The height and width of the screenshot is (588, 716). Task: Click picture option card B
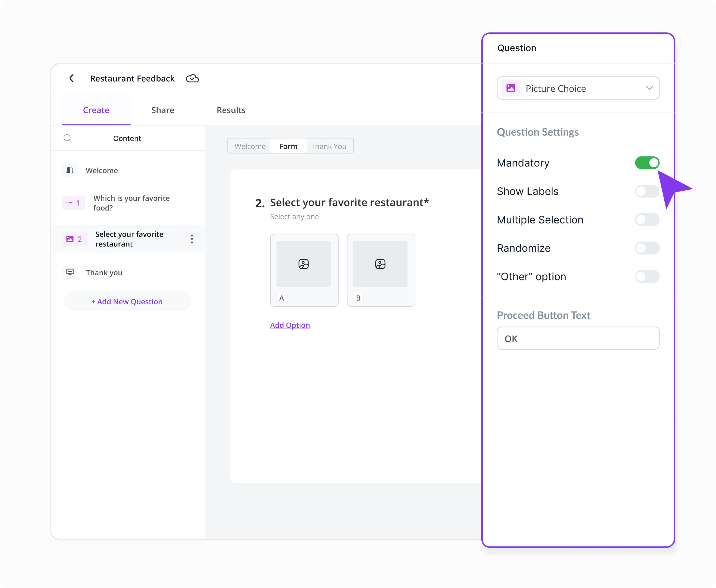(x=381, y=270)
